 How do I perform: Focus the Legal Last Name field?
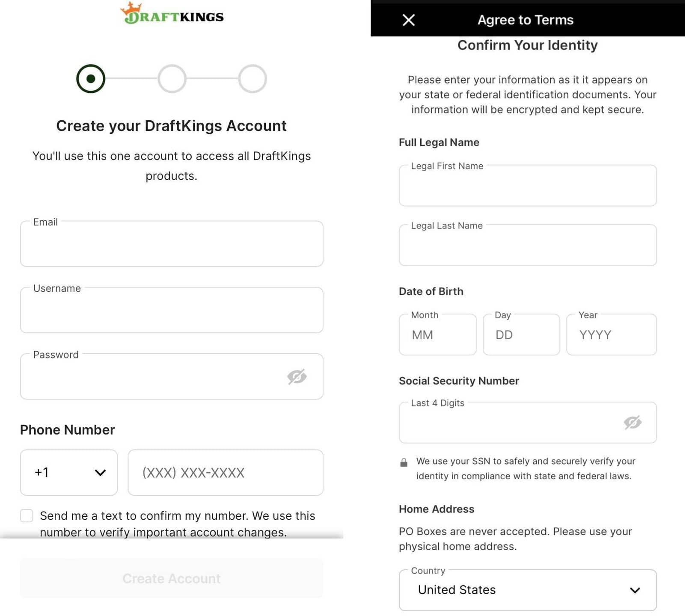pos(528,245)
